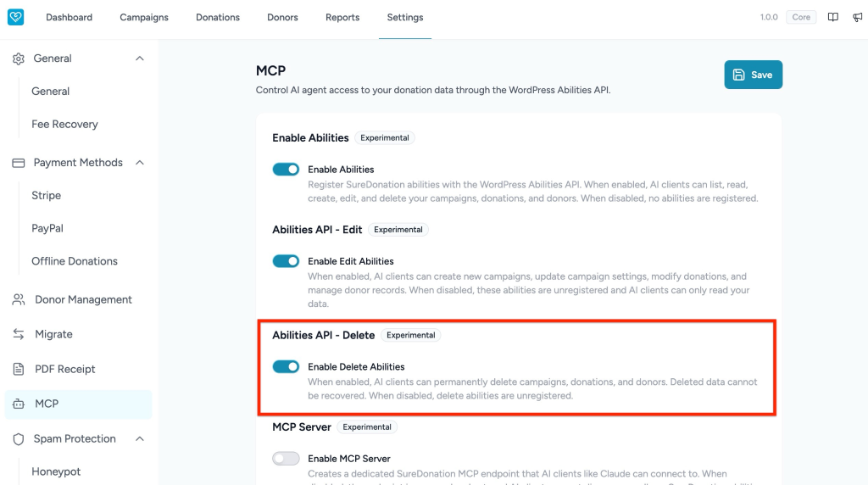Click the Payment Methods card icon
Image resolution: width=868 pixels, height=485 pixels.
[19, 163]
